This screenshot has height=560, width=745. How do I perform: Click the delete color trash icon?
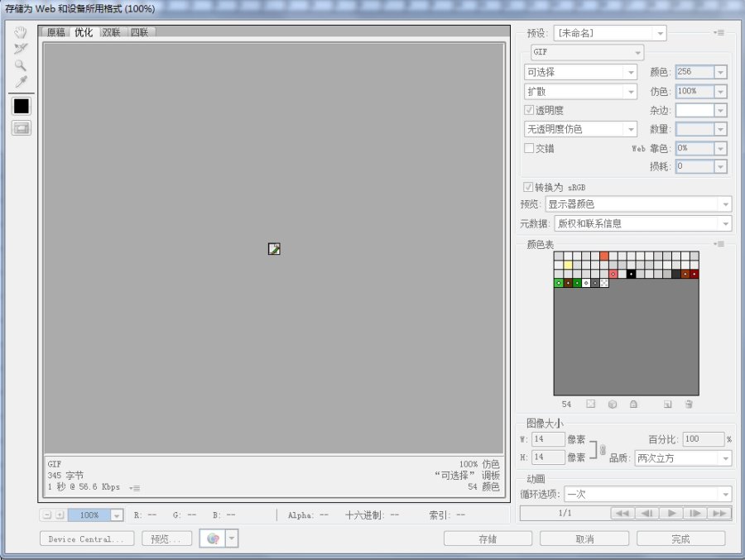(x=689, y=404)
